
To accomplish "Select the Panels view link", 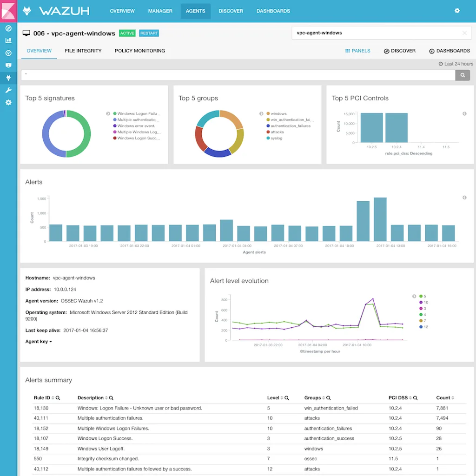I will click(357, 51).
